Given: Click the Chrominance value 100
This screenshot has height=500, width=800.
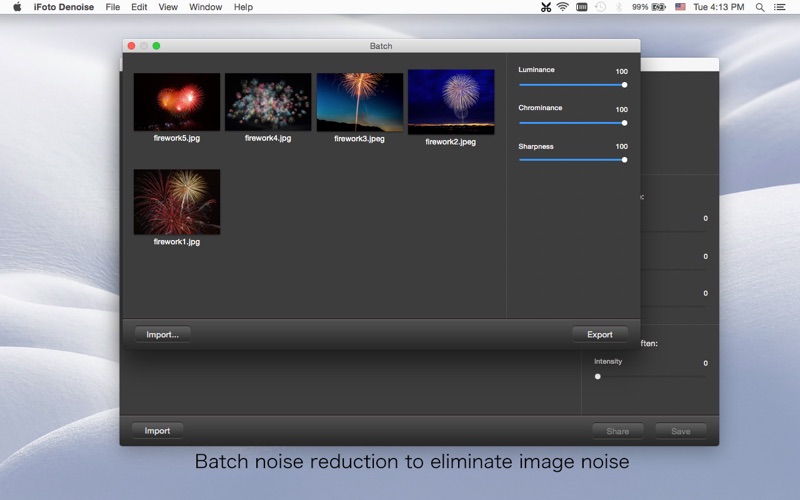Looking at the screenshot, I should (621, 109).
